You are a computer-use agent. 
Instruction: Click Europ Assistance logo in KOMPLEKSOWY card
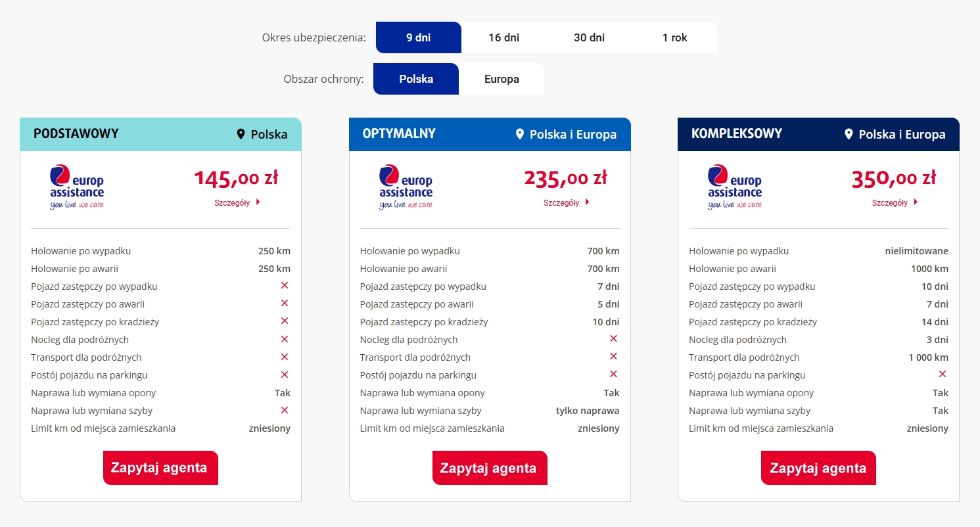tap(735, 187)
